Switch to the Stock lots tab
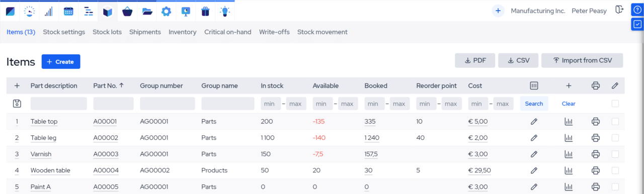 tap(107, 32)
